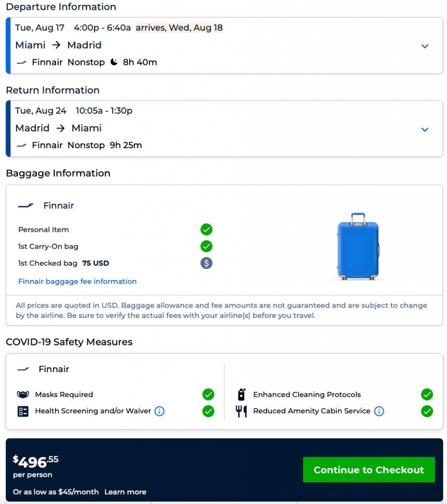
Task: Click the Enhanced Cleaning Protocols spray icon
Action: pos(241,394)
